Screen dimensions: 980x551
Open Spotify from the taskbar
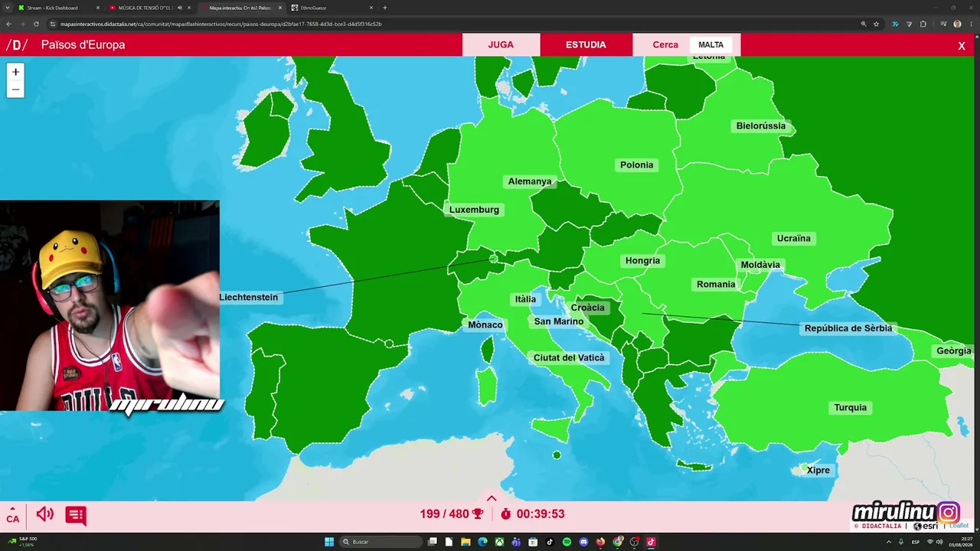567,542
